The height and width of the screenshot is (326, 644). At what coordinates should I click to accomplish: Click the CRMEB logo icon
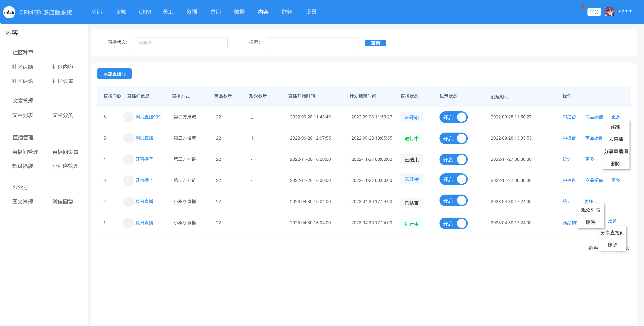click(x=9, y=12)
